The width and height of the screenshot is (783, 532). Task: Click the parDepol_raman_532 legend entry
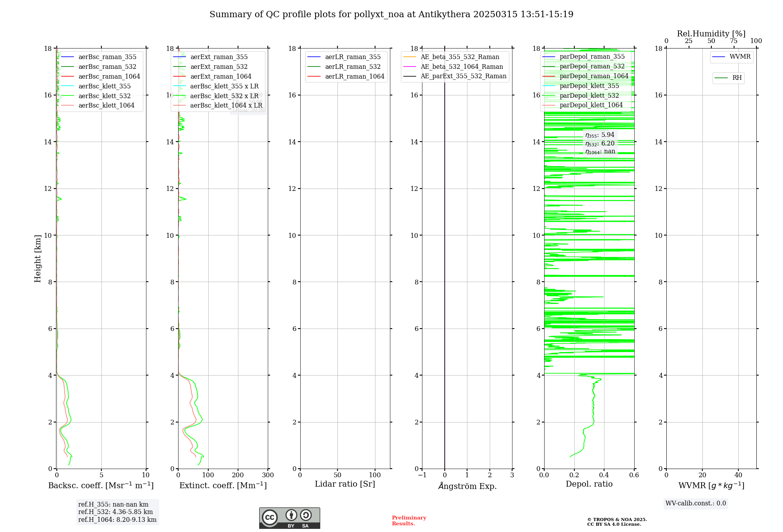[x=584, y=66]
